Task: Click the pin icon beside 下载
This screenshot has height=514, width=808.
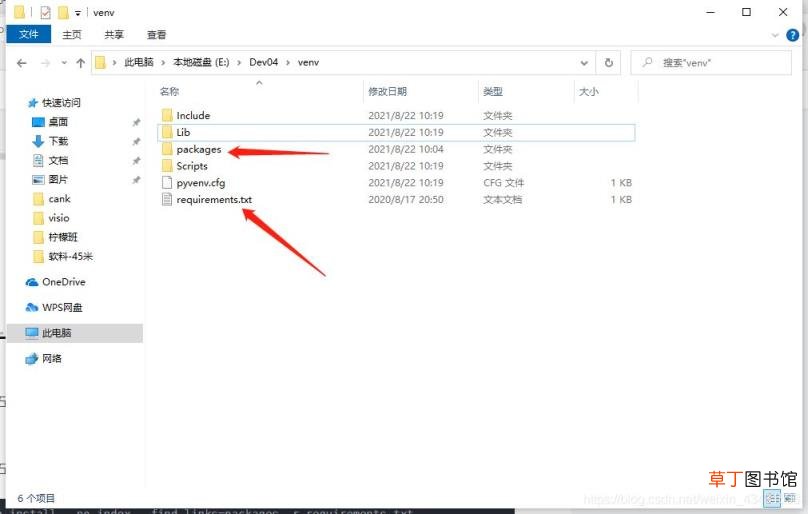Action: pyautogui.click(x=136, y=141)
